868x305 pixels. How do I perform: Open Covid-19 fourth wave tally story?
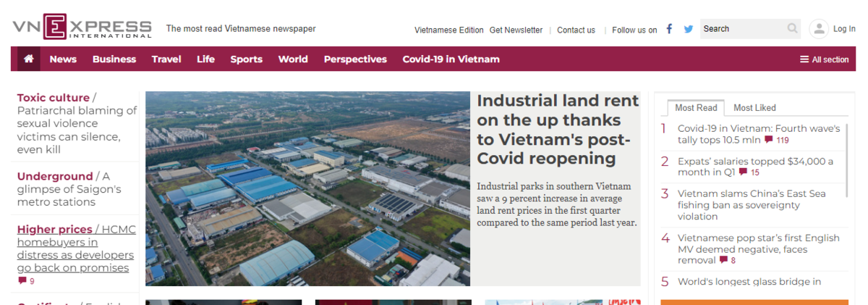(x=759, y=134)
